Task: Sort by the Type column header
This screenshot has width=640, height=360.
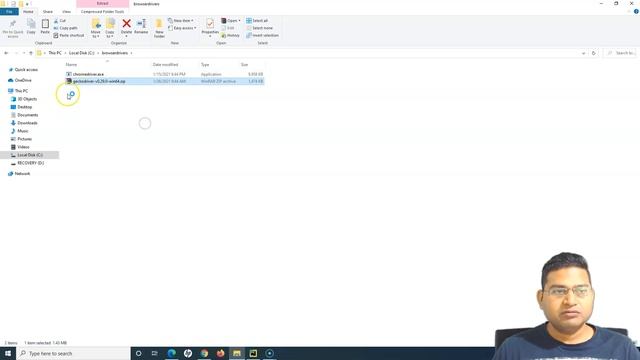Action: pos(205,64)
